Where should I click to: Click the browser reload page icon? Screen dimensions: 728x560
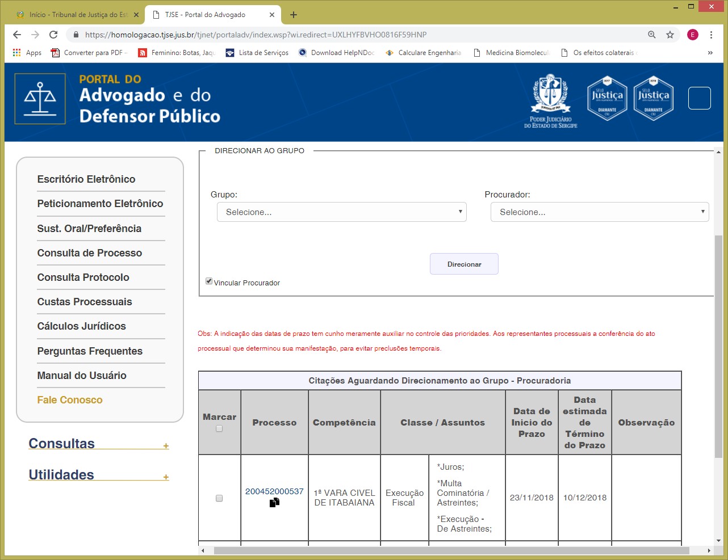pos(53,35)
